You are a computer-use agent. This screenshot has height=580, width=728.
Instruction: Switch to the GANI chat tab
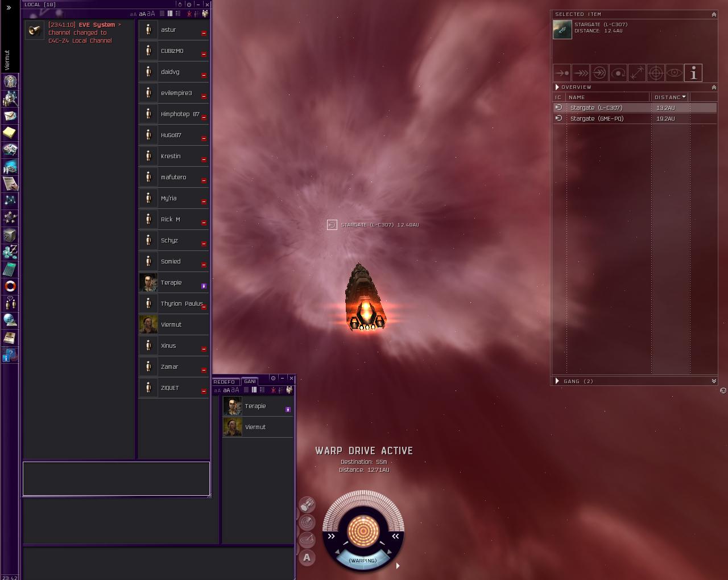pyautogui.click(x=250, y=381)
